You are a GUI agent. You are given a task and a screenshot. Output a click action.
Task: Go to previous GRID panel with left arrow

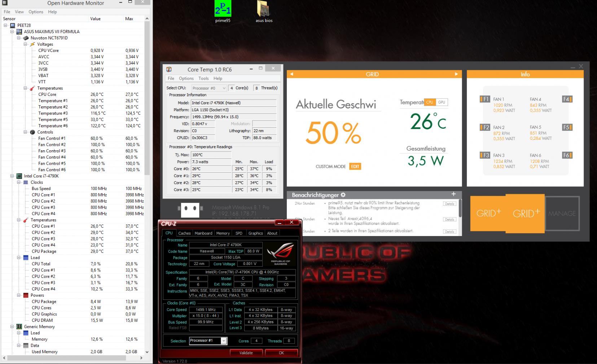291,74
